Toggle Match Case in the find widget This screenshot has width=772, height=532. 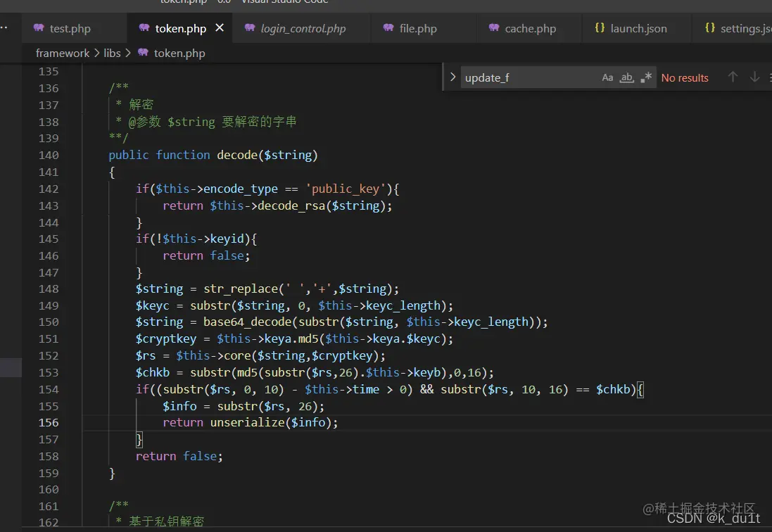click(607, 77)
